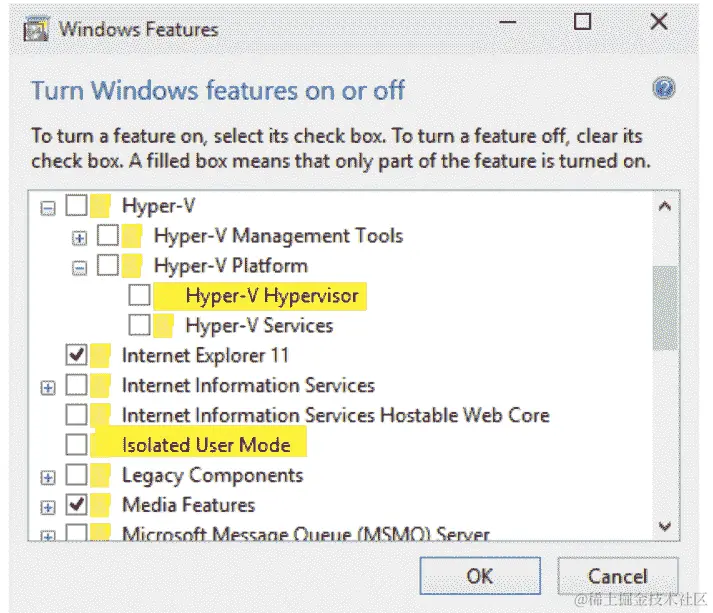Click the Hyper-V Platform folder icon
Image resolution: width=713 pixels, height=613 pixels.
click(x=132, y=266)
